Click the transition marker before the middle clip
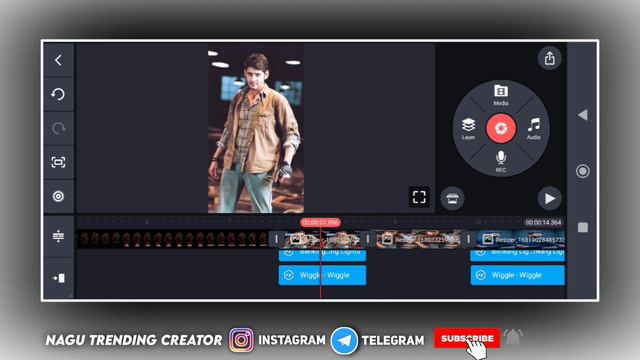 [x=368, y=239]
